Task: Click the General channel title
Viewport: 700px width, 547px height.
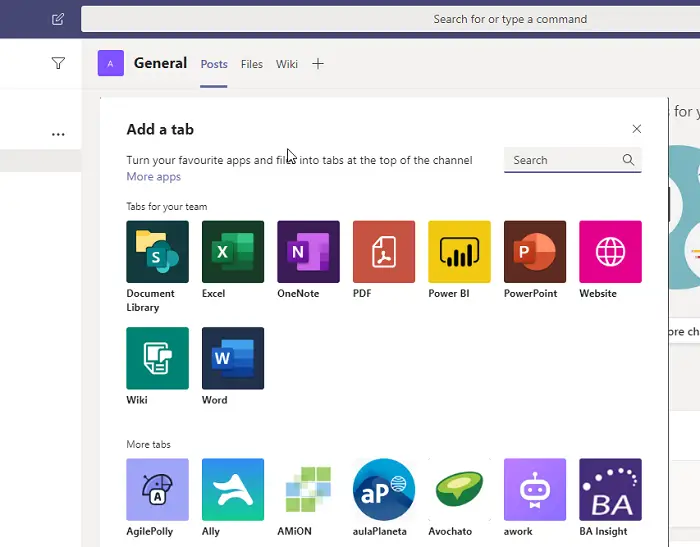Action: [x=160, y=63]
